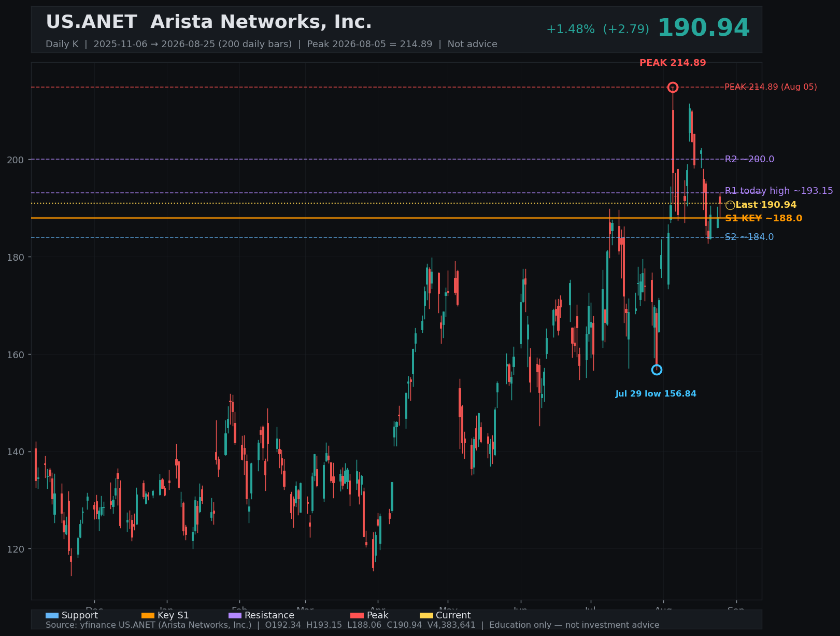
Task: Click the Daily K subtitle line
Action: tap(272, 44)
